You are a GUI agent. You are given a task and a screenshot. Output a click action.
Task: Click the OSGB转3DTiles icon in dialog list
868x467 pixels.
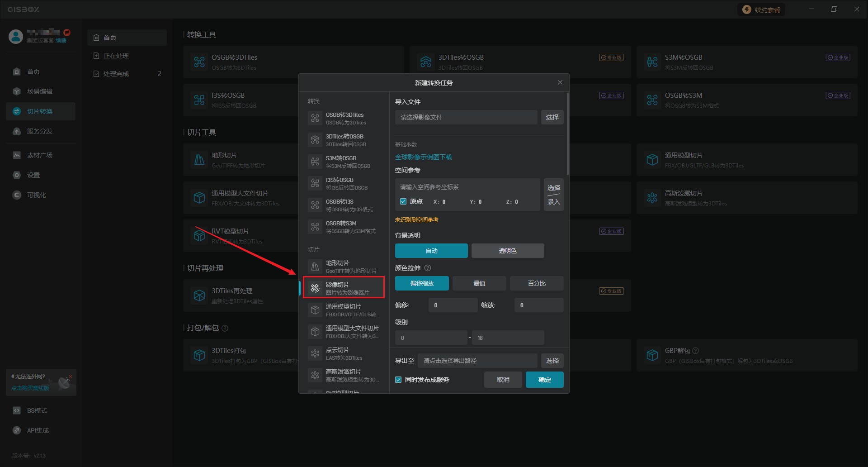tap(315, 119)
